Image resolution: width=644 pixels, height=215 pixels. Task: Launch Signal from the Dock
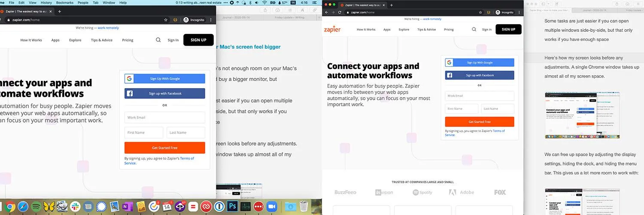click(x=101, y=207)
